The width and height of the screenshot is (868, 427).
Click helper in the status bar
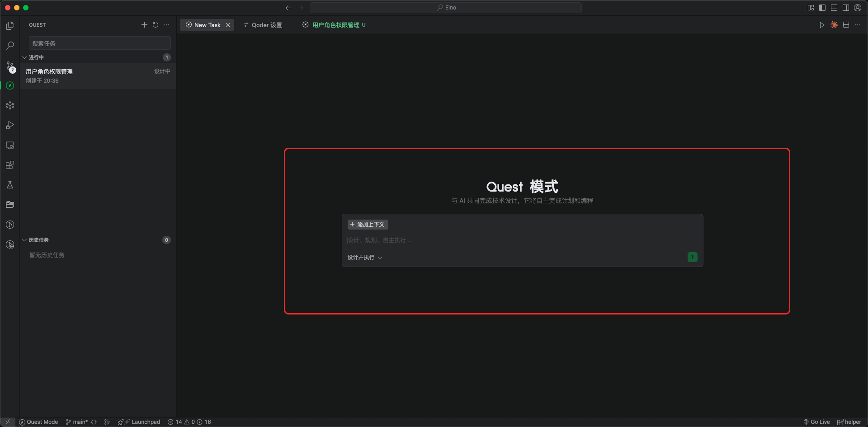click(x=849, y=422)
